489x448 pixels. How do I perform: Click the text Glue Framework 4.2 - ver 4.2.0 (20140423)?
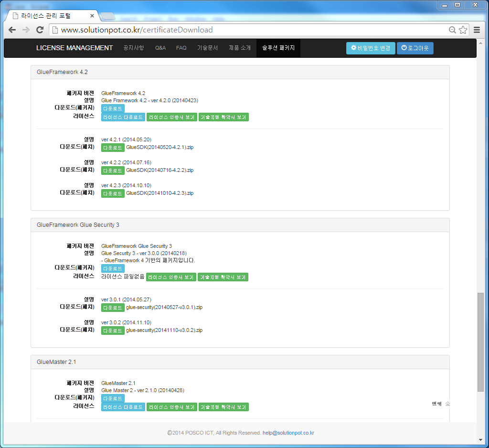(149, 100)
